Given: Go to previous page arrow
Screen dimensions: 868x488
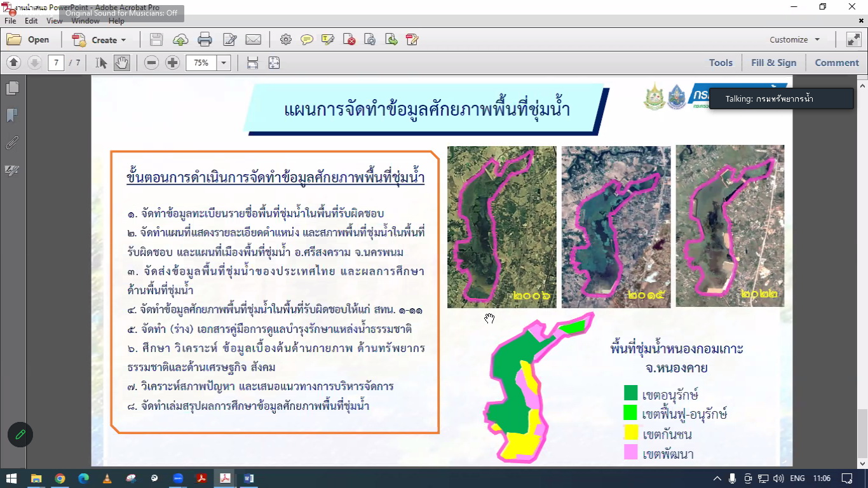Looking at the screenshot, I should tap(14, 63).
